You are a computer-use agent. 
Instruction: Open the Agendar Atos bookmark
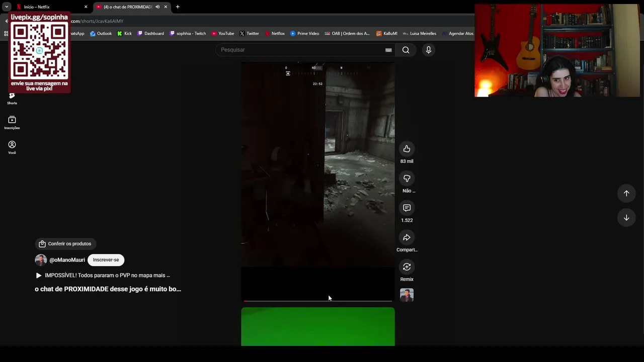pos(457,34)
